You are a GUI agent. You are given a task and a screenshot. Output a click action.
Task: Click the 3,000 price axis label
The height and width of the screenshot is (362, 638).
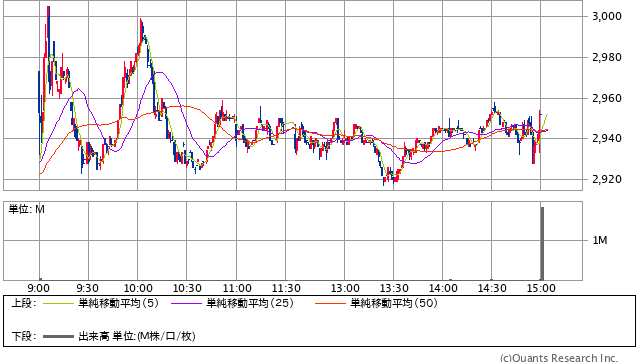tap(607, 16)
